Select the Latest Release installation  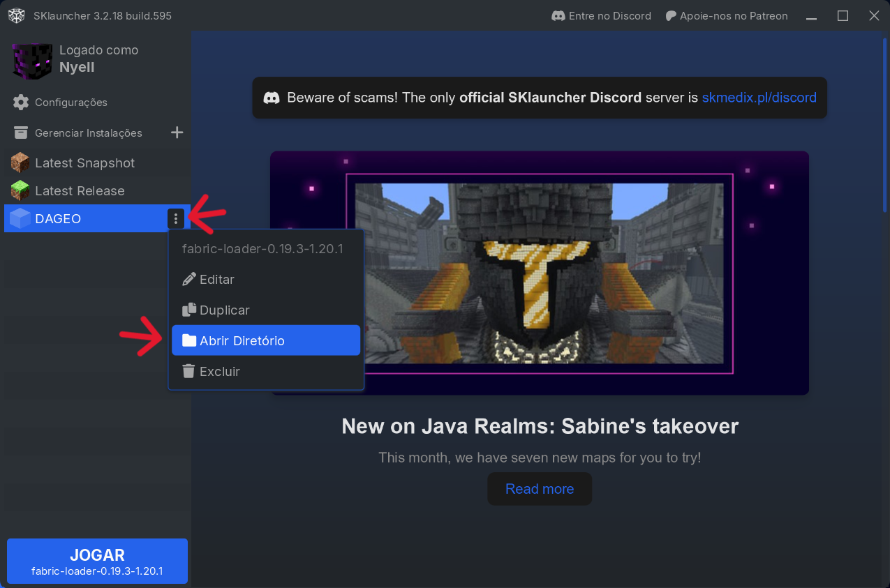click(96, 190)
